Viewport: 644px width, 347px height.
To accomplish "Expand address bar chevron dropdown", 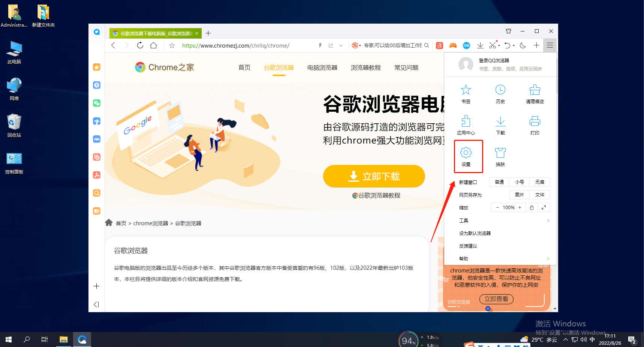I will click(341, 45).
